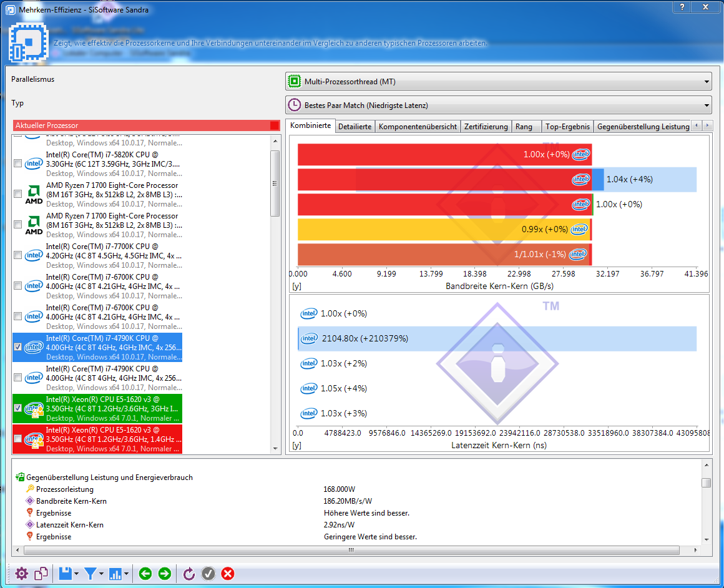Click the Bandbreite Kern-Kern diamond icon
The height and width of the screenshot is (588, 724).
(x=30, y=501)
